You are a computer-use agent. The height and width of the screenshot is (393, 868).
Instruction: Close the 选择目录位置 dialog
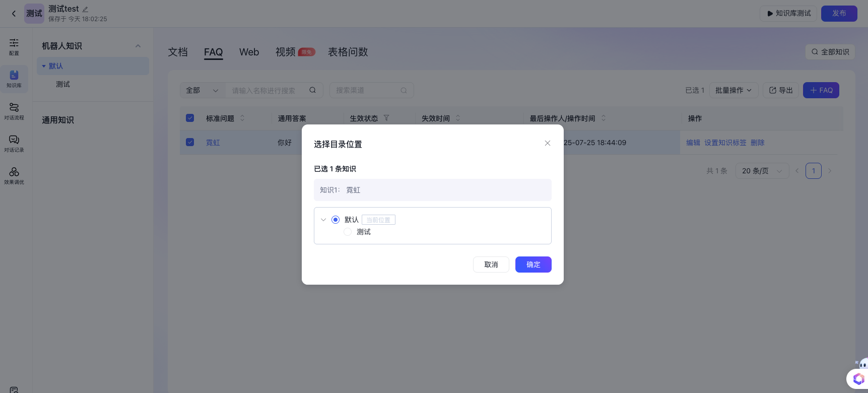[x=548, y=143]
